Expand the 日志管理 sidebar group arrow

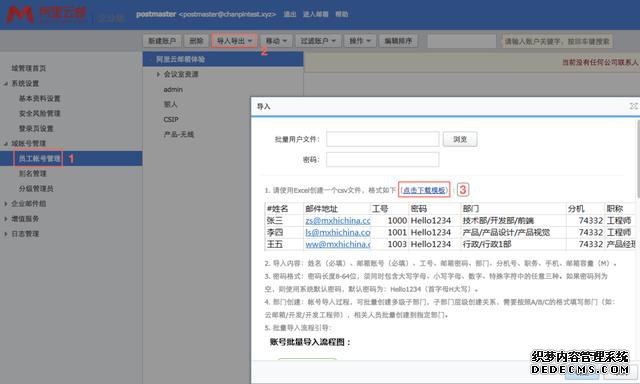(6, 234)
